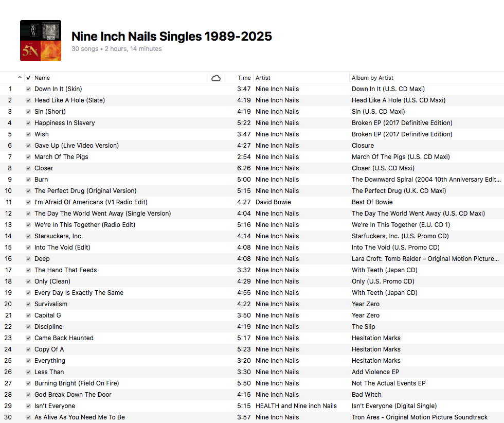Sort by the Artist column header
Viewport: 504px width, 423px height.
point(263,78)
